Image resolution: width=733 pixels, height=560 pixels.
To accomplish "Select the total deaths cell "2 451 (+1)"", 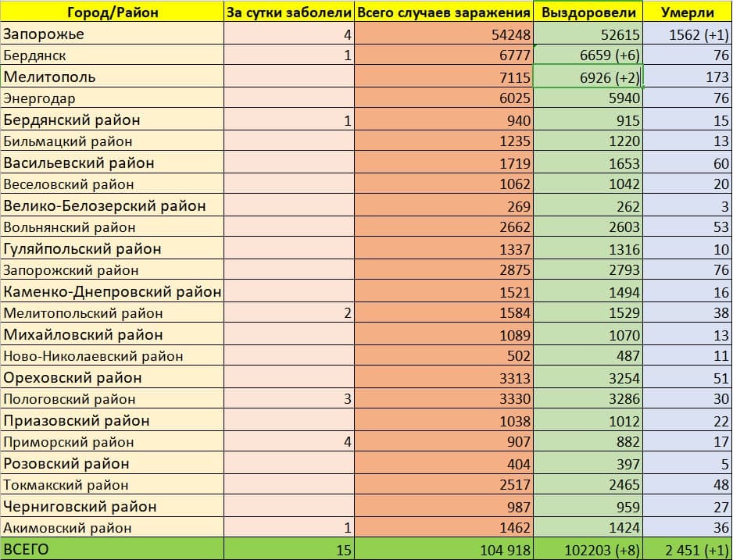I will pos(686,549).
